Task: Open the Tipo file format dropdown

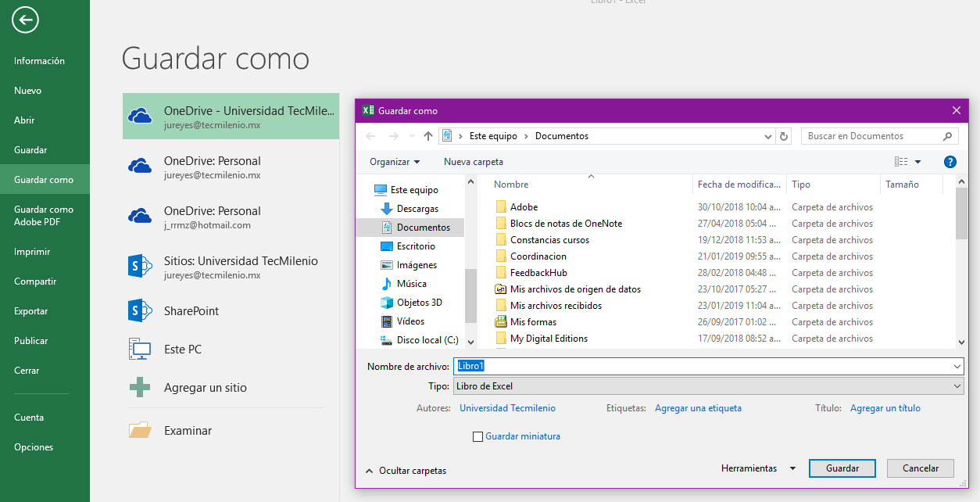Action: click(708, 386)
